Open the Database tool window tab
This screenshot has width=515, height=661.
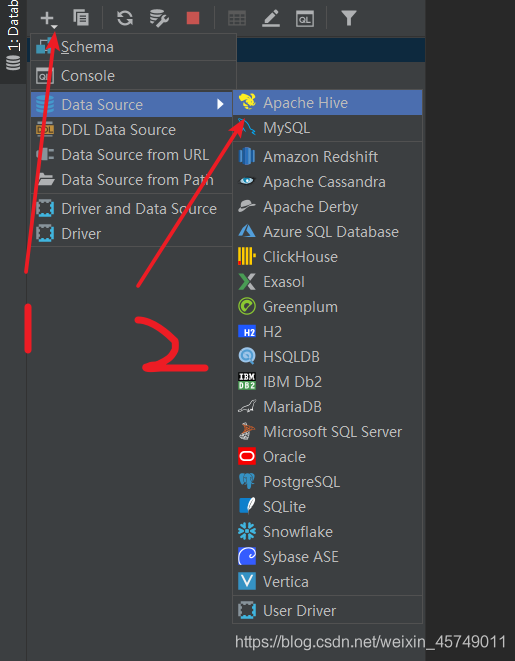(x=13, y=36)
